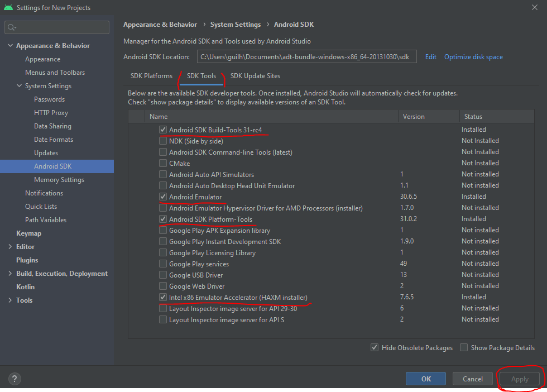This screenshot has width=547, height=392.
Task: Open the SDK Update Sites tab
Action: coord(256,76)
